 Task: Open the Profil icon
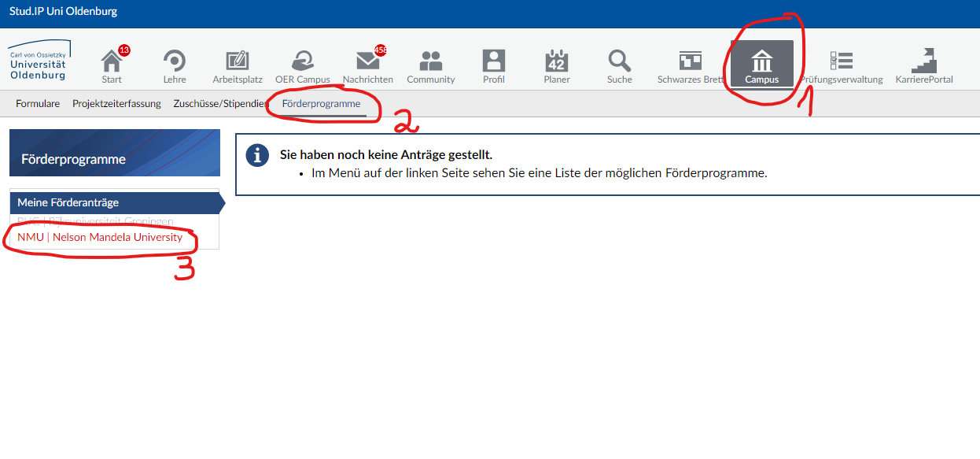click(x=494, y=62)
